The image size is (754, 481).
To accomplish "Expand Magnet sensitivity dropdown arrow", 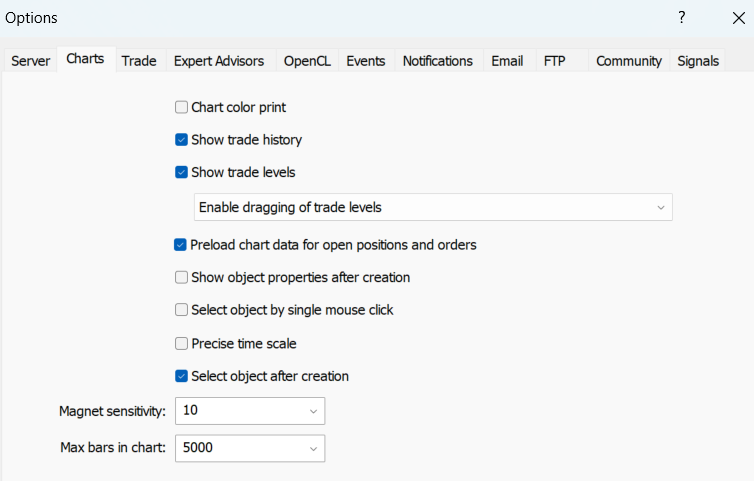I will (313, 411).
